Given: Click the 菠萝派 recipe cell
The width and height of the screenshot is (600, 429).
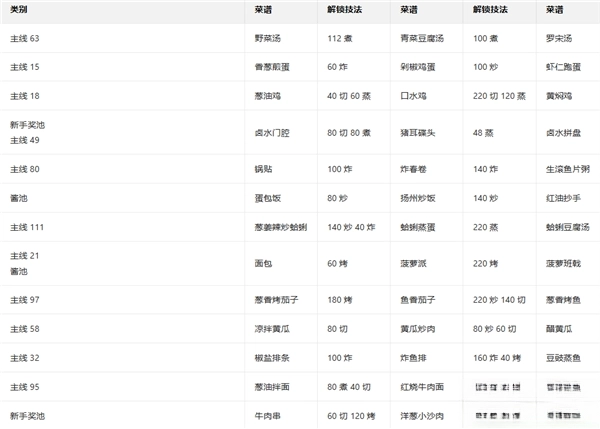Looking at the screenshot, I should tap(415, 264).
